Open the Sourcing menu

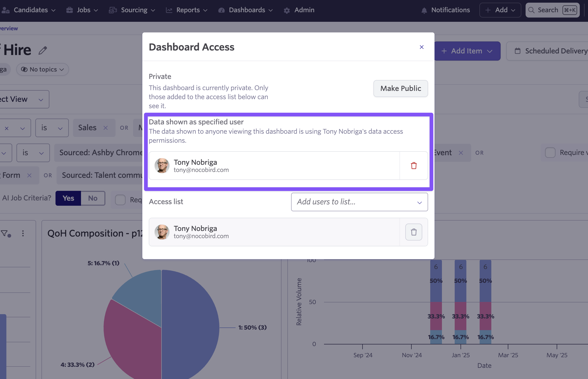click(x=132, y=10)
